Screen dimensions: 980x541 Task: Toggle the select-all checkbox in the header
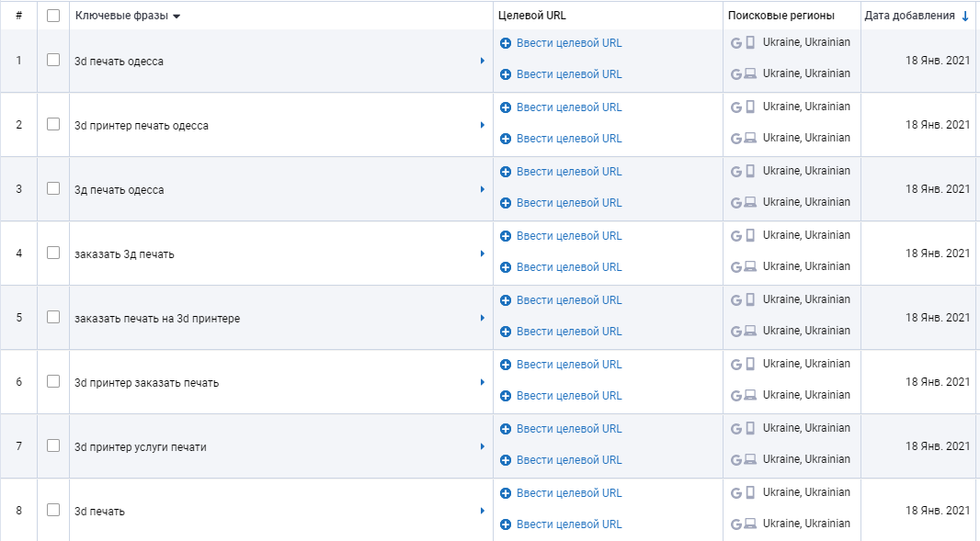(x=53, y=16)
